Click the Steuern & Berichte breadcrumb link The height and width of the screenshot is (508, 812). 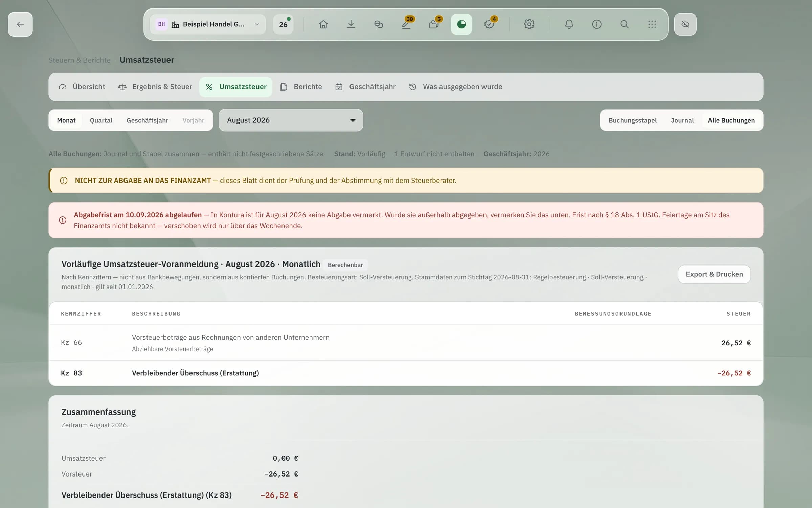click(x=80, y=60)
